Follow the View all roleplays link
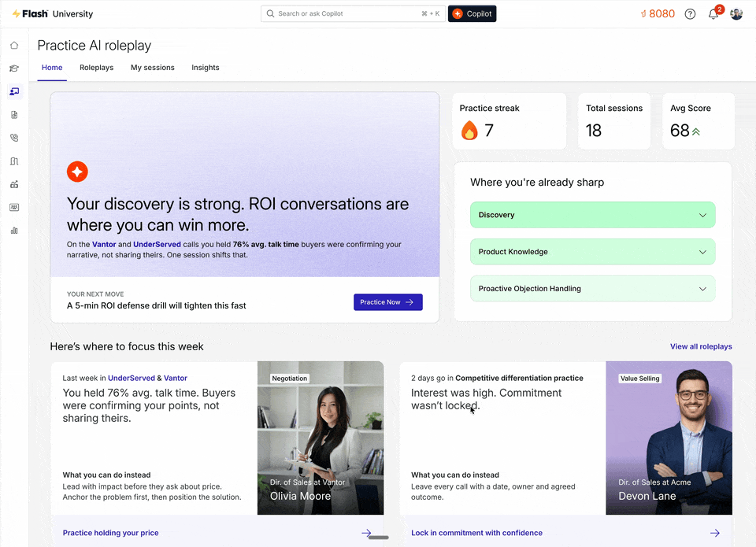756x547 pixels. 701,346
